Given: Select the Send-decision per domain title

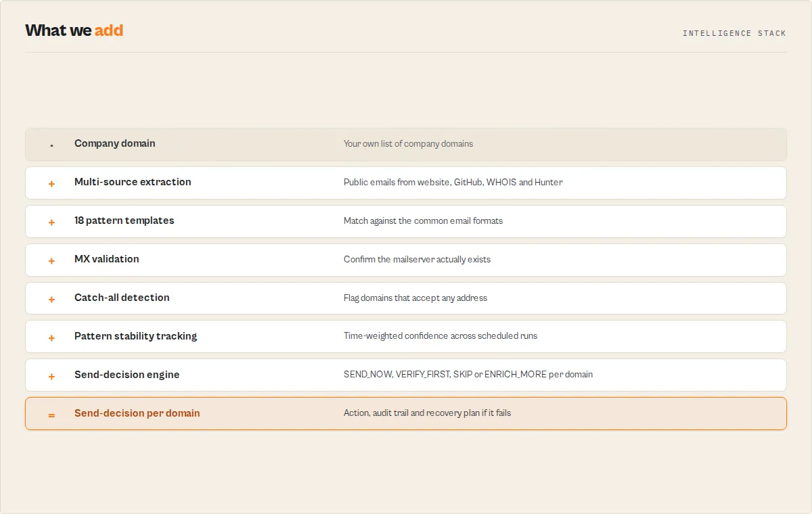Looking at the screenshot, I should [137, 413].
